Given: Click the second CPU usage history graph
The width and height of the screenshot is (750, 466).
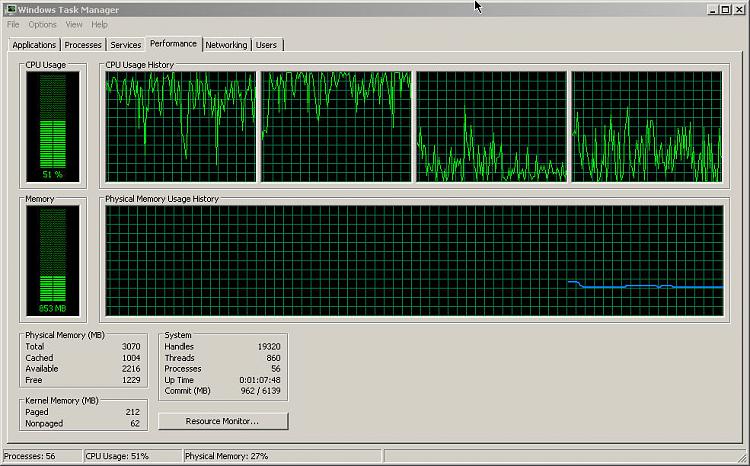Looking at the screenshot, I should coord(336,127).
